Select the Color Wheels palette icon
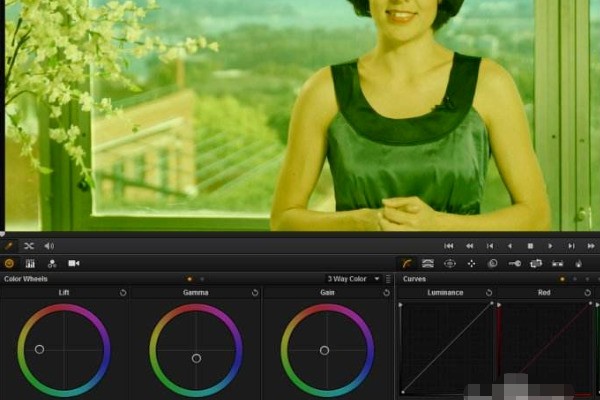The width and height of the screenshot is (600, 400). tap(9, 263)
